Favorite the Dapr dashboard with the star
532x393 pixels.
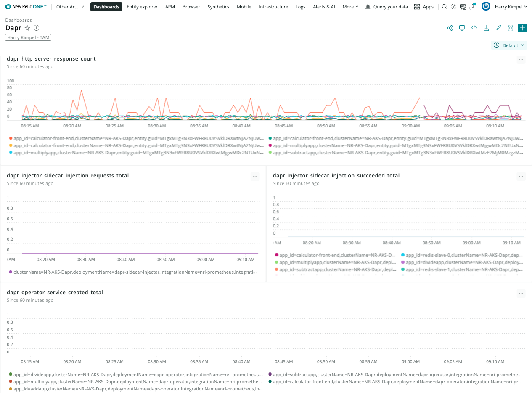pyautogui.click(x=27, y=28)
